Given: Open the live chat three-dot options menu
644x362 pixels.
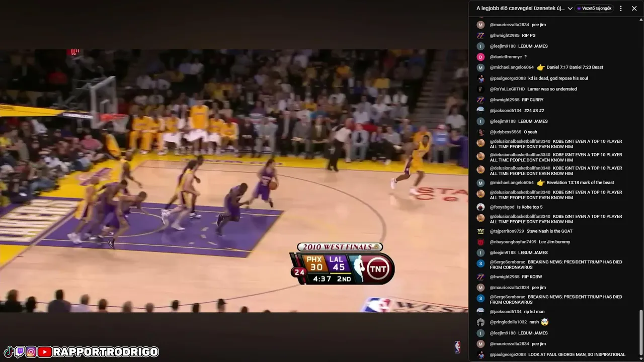Looking at the screenshot, I should tap(621, 9).
